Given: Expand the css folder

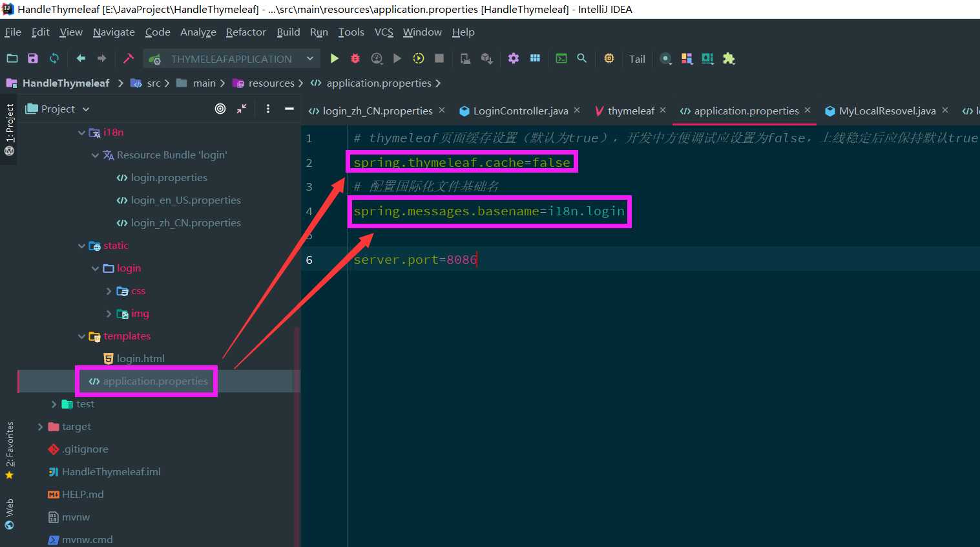Looking at the screenshot, I should tap(109, 291).
